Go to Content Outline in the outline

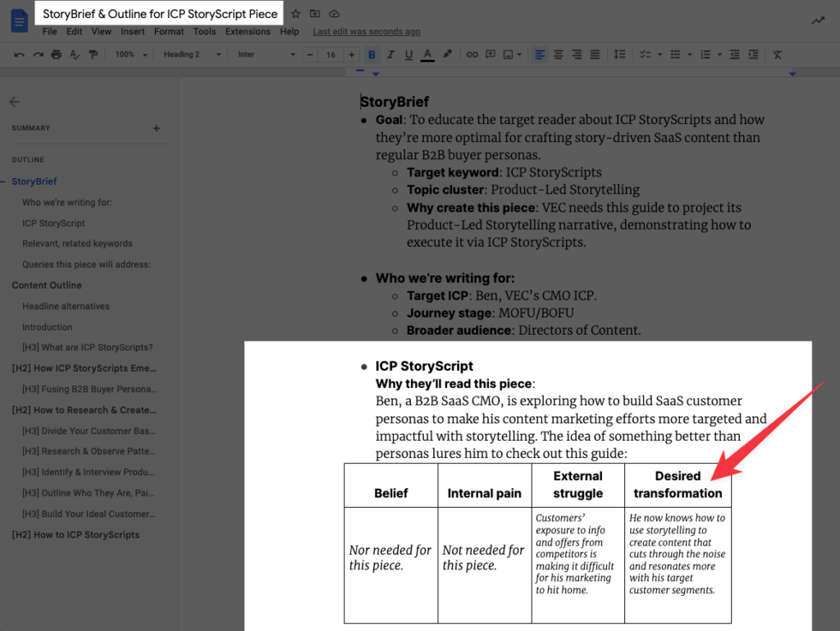pos(47,285)
